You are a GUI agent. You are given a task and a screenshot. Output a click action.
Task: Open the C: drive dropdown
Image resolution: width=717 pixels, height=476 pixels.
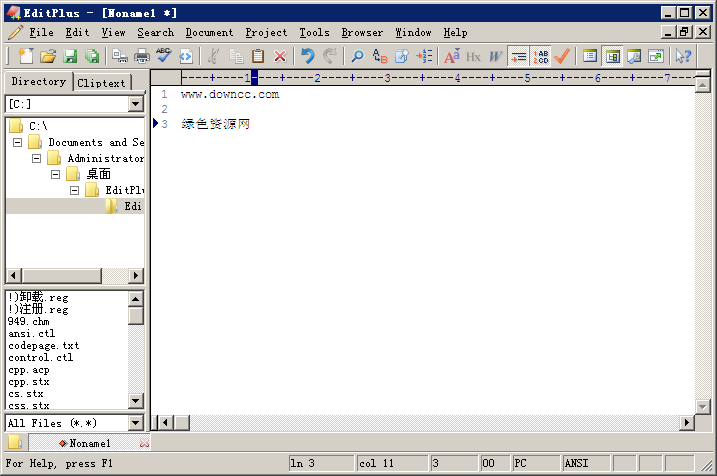[x=136, y=104]
